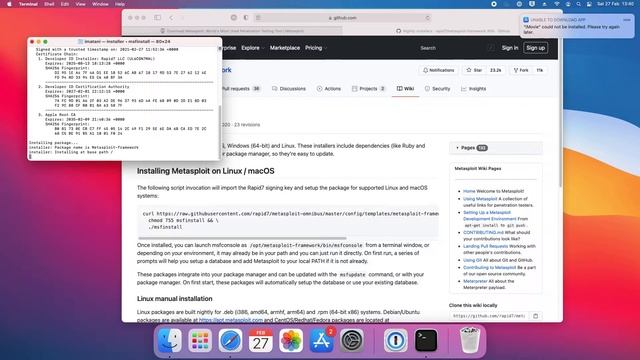Focus the GitHub Search field
The width and height of the screenshot is (640, 360).
[456, 48]
